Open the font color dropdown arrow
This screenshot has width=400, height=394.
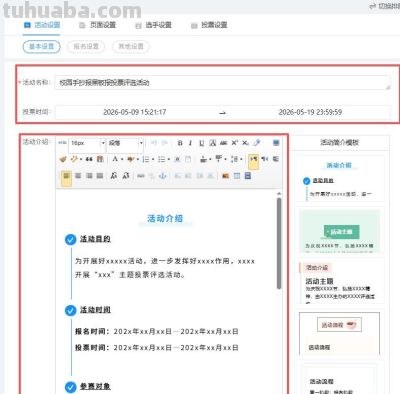pos(122,160)
